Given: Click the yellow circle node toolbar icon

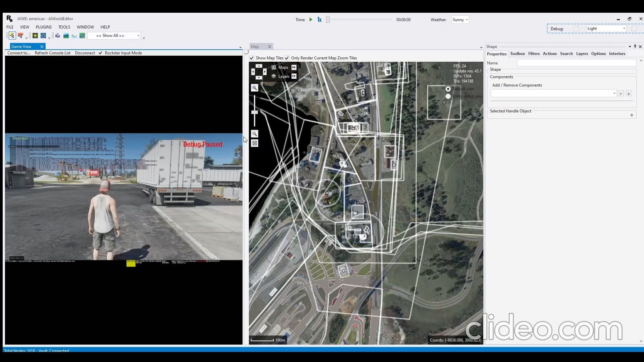Looking at the screenshot, I should coord(35,36).
